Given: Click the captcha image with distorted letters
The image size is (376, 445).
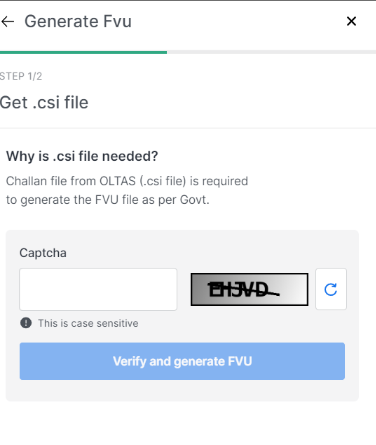Looking at the screenshot, I should click(x=249, y=289).
